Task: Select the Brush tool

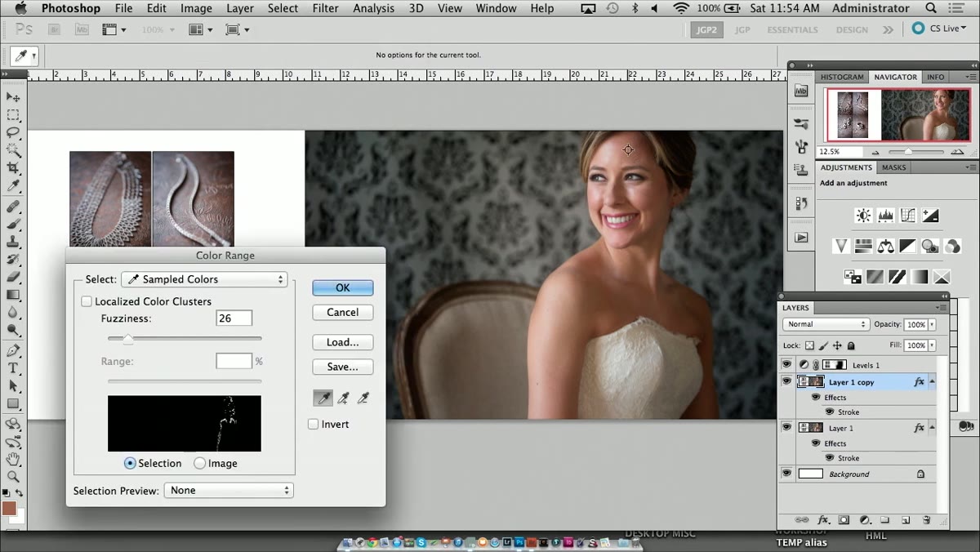Action: coord(13,224)
